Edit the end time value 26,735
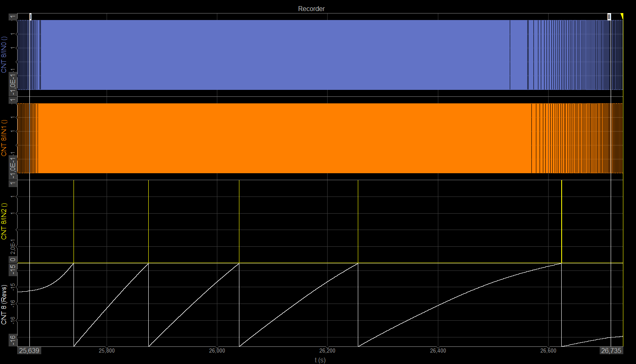 pos(611,351)
